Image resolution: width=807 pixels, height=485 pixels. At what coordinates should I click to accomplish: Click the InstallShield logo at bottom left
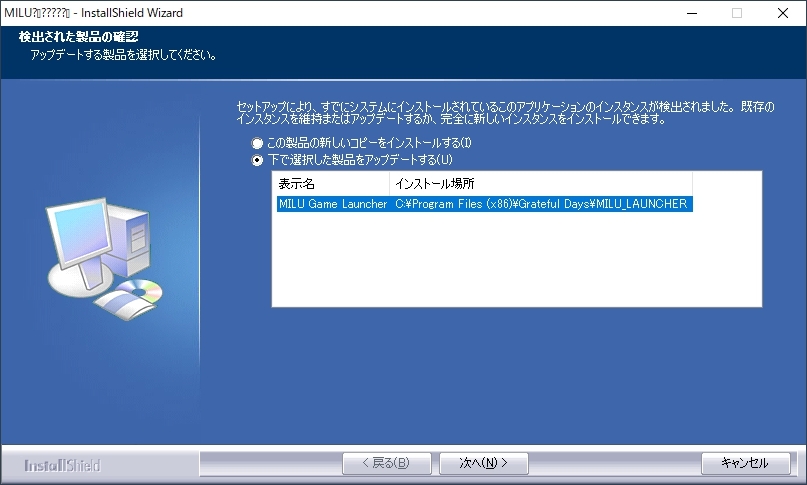(x=62, y=465)
